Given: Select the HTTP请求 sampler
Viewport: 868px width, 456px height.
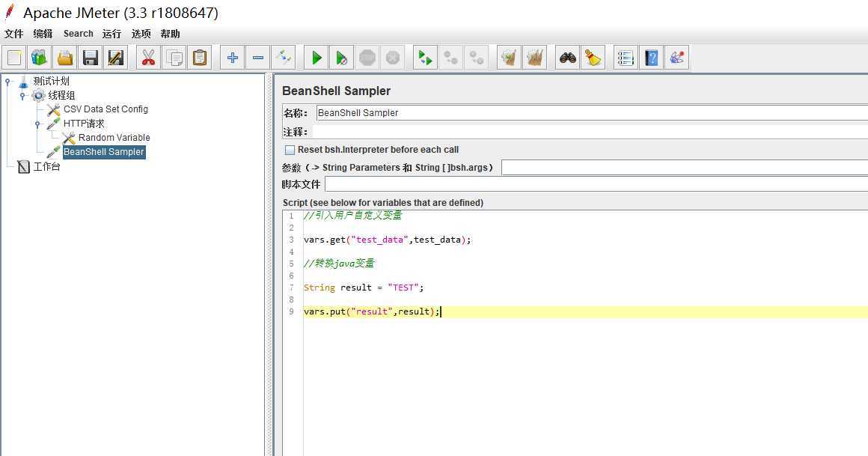Looking at the screenshot, I should 84,124.
